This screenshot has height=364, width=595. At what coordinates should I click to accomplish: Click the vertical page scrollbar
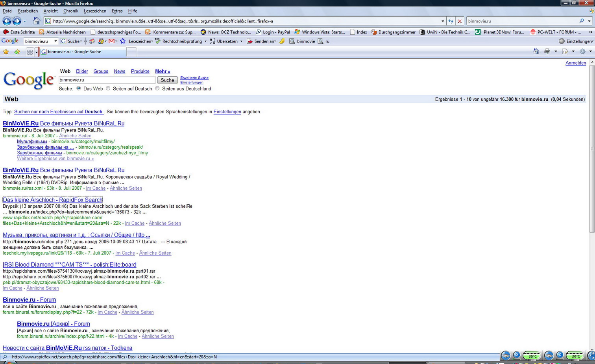coord(592,149)
